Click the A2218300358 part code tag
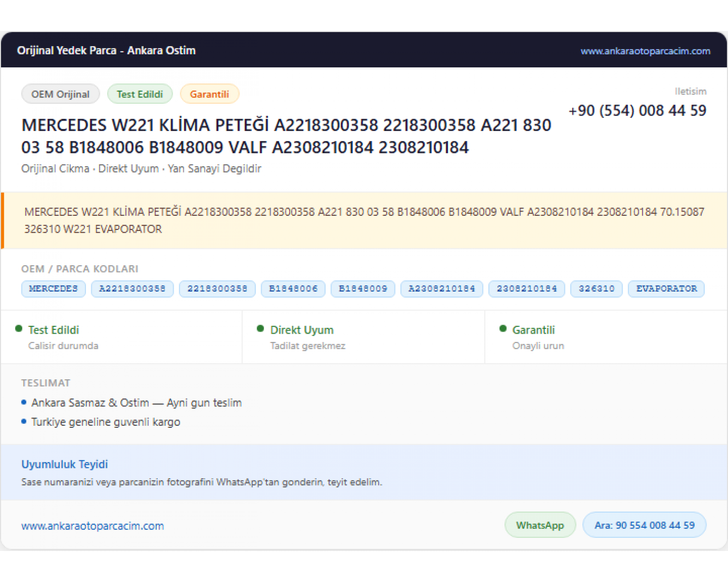This screenshot has height=582, width=728. point(132,289)
